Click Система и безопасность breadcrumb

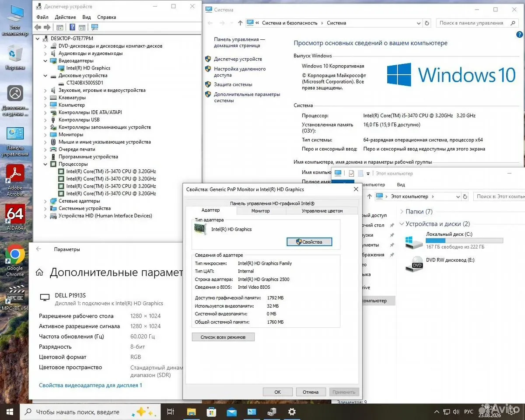tap(290, 23)
